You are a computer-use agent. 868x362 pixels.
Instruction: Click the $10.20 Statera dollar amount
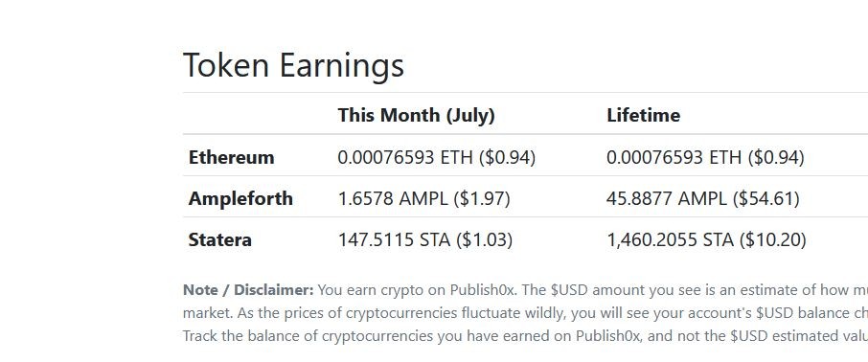coord(773,239)
